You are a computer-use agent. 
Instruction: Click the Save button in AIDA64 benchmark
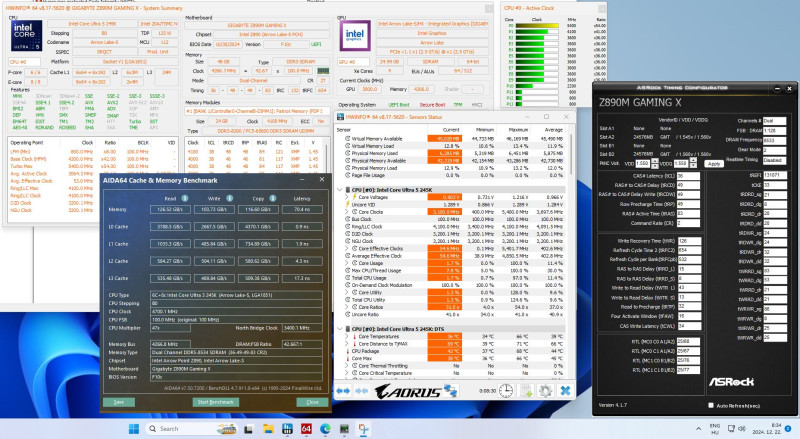(x=119, y=402)
